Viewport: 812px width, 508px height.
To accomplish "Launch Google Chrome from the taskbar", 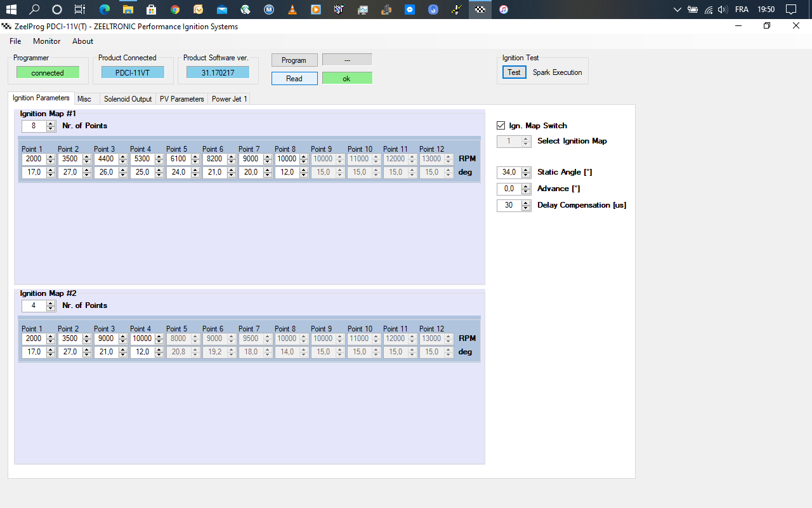I will [x=175, y=10].
